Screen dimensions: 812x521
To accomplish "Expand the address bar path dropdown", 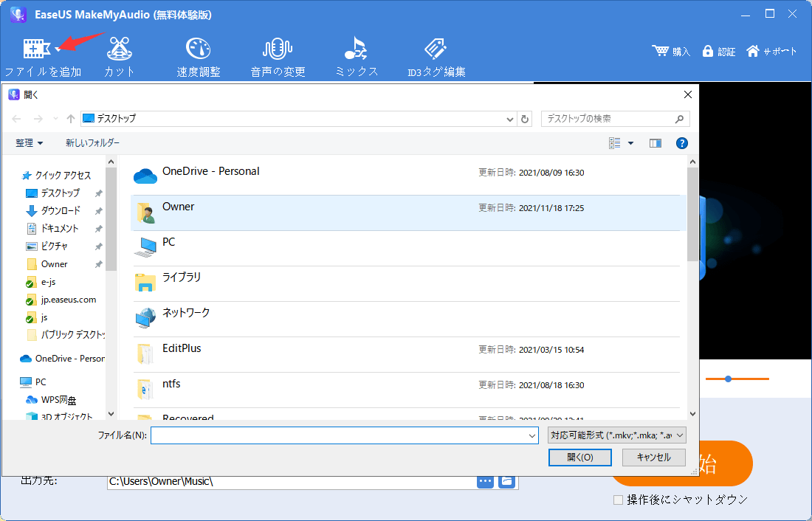I will point(509,119).
